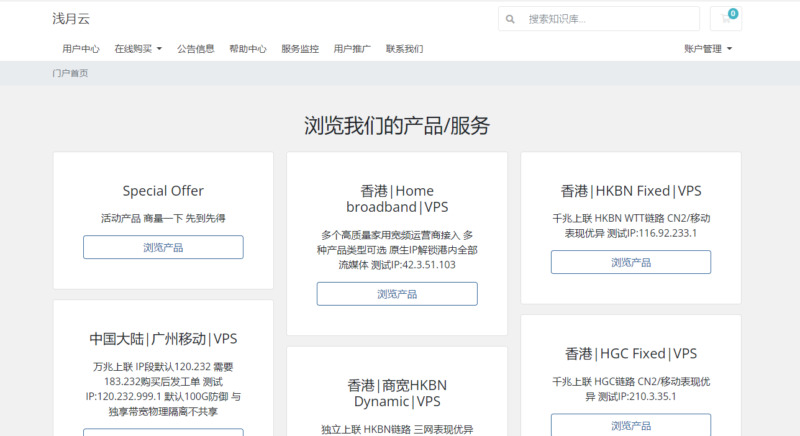Browse products under Special Offer
The width and height of the screenshot is (800, 436).
tap(163, 247)
